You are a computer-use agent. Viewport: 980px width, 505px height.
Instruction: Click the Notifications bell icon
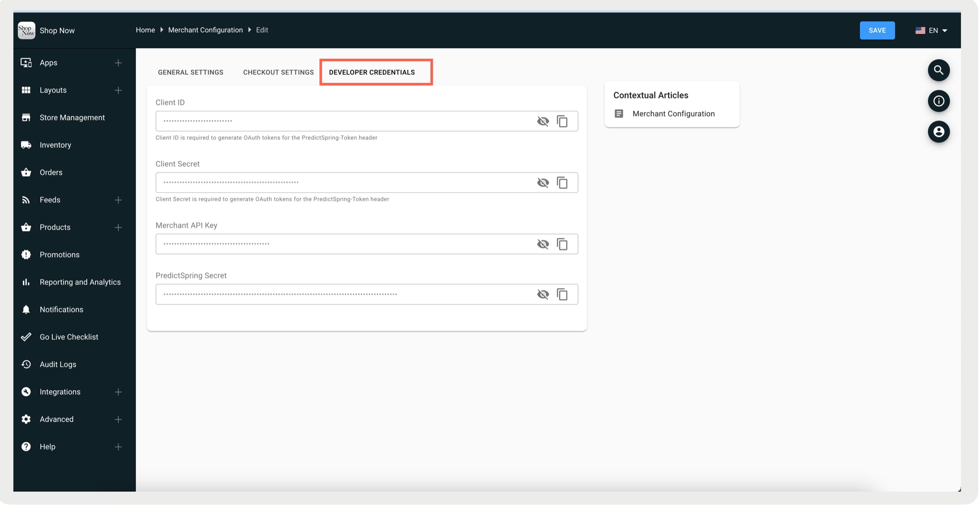tap(26, 309)
